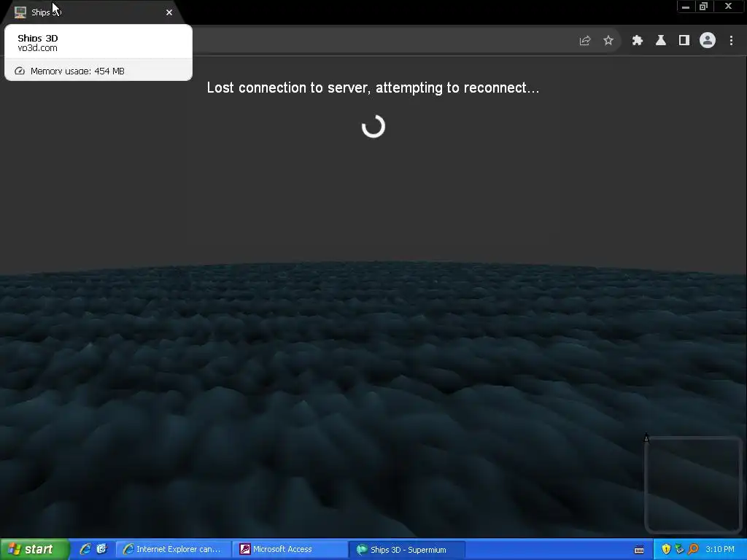The width and height of the screenshot is (747, 560).
Task: Click the network connection tray icon
Action: tap(679, 550)
